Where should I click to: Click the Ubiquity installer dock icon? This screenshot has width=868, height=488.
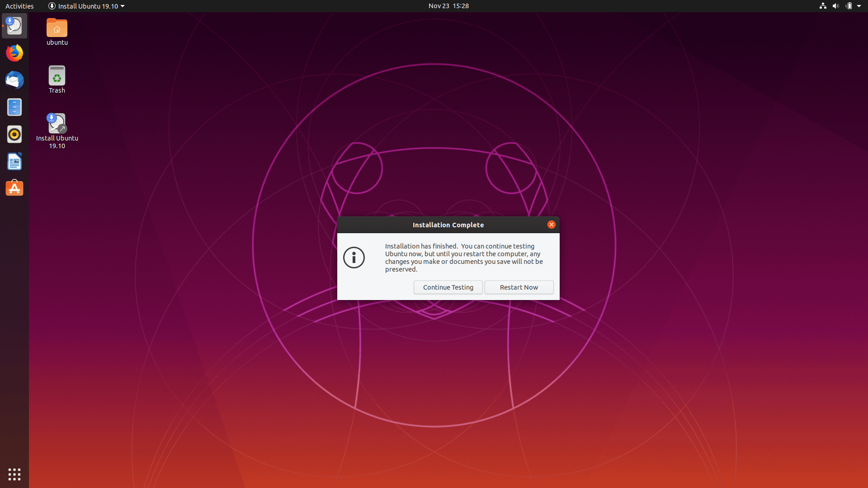[14, 26]
